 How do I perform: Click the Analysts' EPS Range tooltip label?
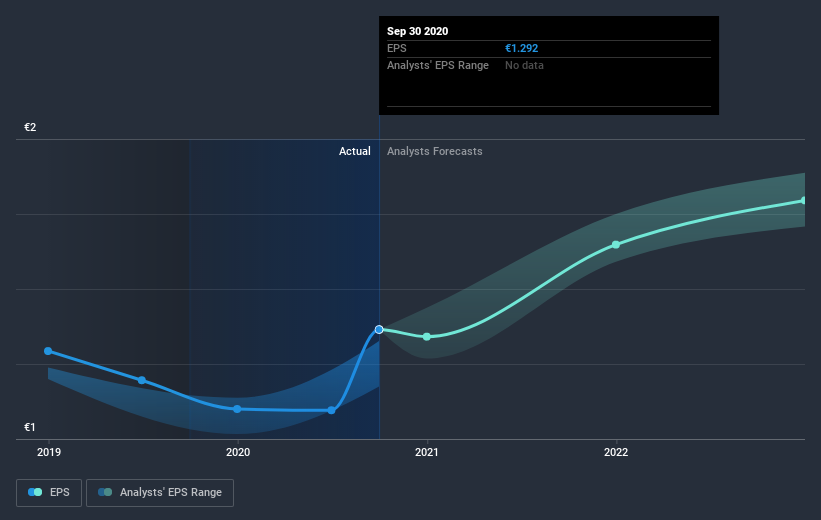point(438,65)
